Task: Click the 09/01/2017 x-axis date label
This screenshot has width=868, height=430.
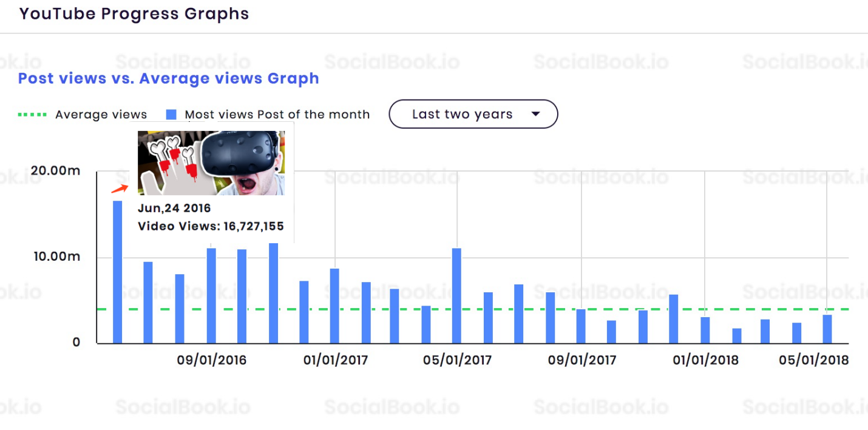Action: (582, 360)
